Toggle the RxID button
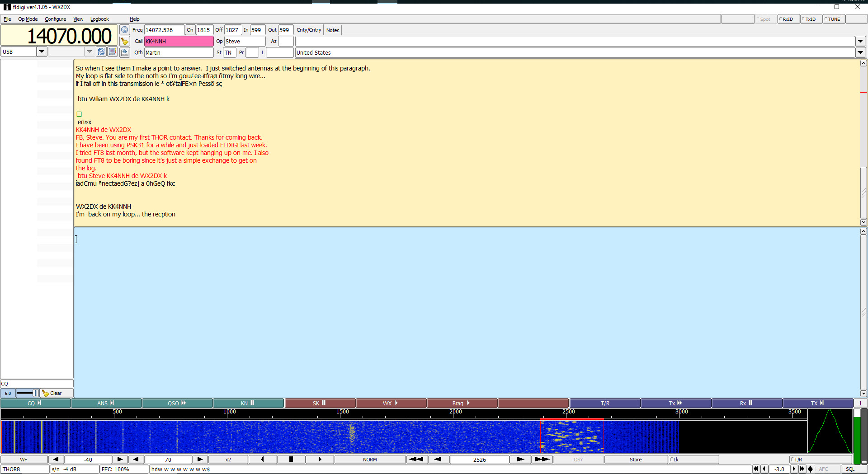The width and height of the screenshot is (868, 474). point(788,19)
